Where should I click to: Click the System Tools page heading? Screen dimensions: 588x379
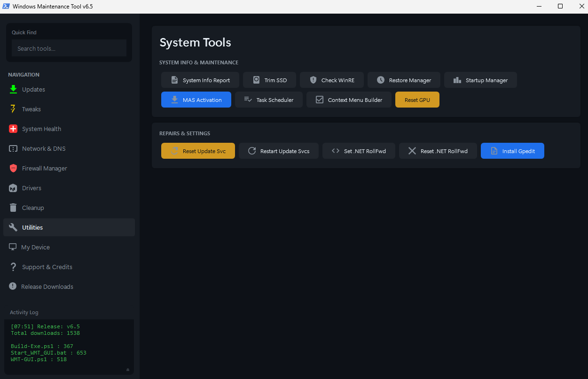coord(195,42)
